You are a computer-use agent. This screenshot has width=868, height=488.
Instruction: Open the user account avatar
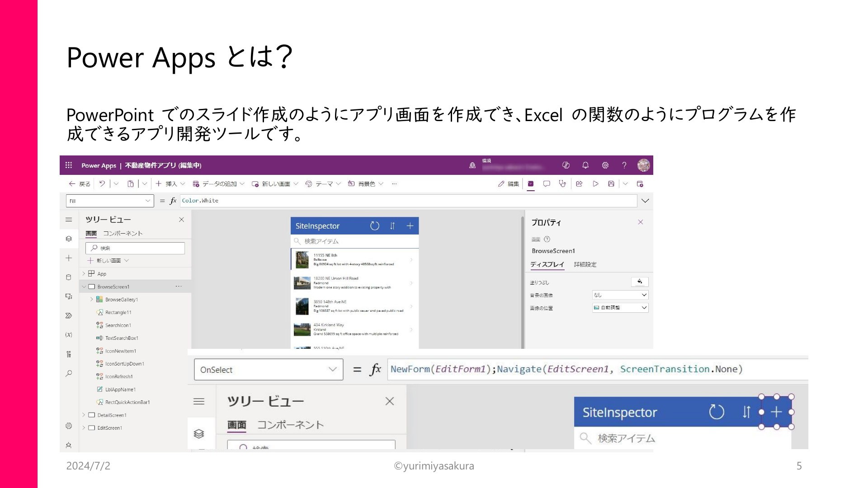pyautogui.click(x=643, y=165)
